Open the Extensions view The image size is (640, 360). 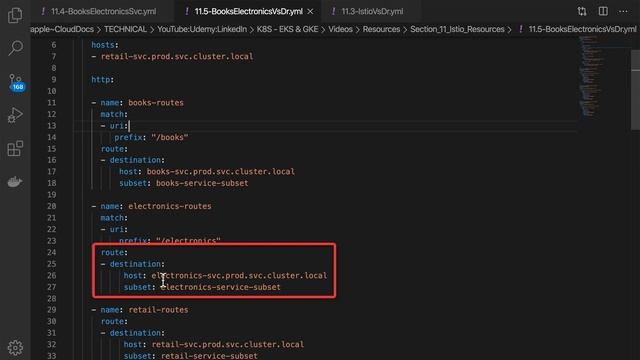tap(15, 148)
